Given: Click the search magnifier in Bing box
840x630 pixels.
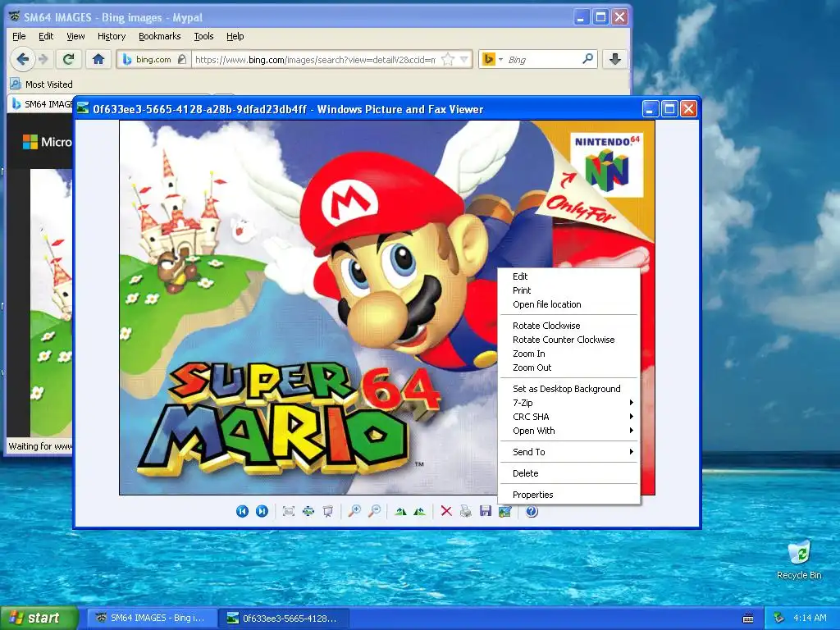Looking at the screenshot, I should 587,59.
